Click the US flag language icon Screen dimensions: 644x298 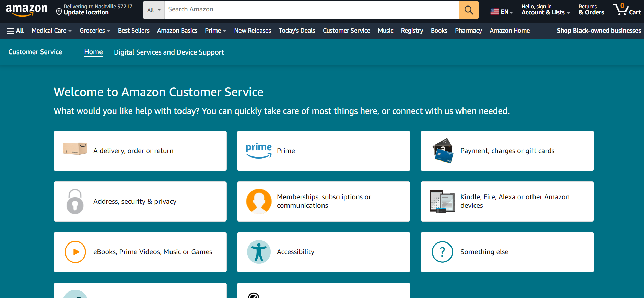[x=494, y=11]
